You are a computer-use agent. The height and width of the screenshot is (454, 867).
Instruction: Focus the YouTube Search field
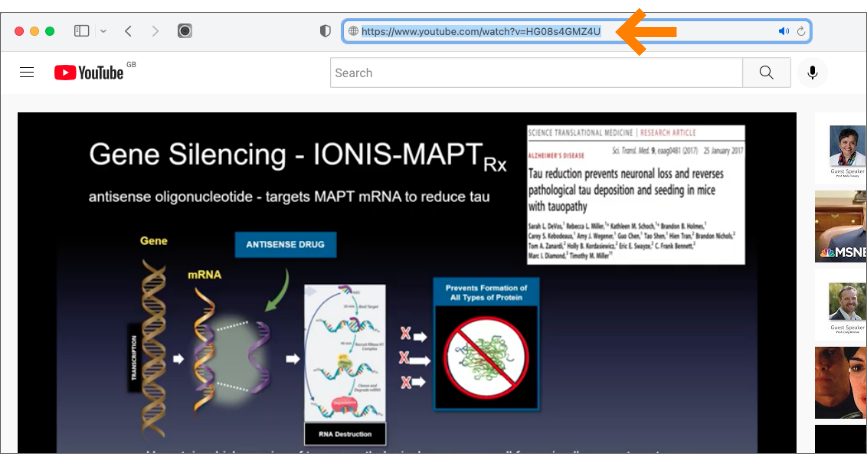pos(536,72)
